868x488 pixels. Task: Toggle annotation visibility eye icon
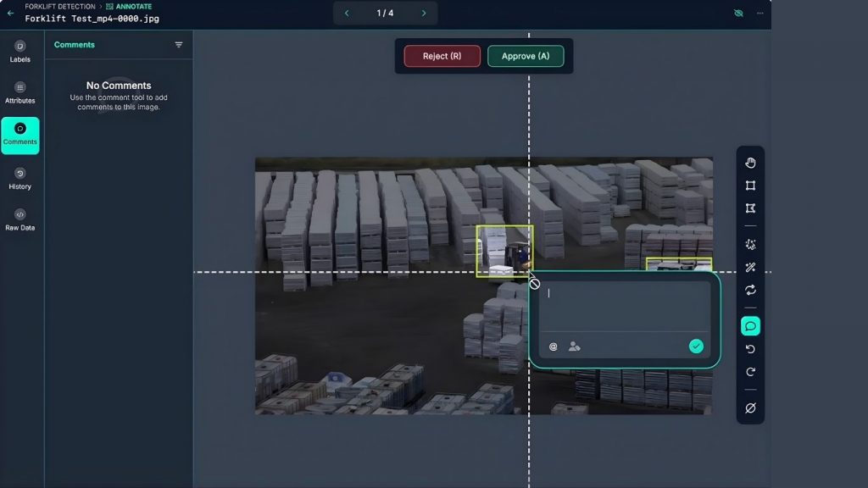point(737,14)
